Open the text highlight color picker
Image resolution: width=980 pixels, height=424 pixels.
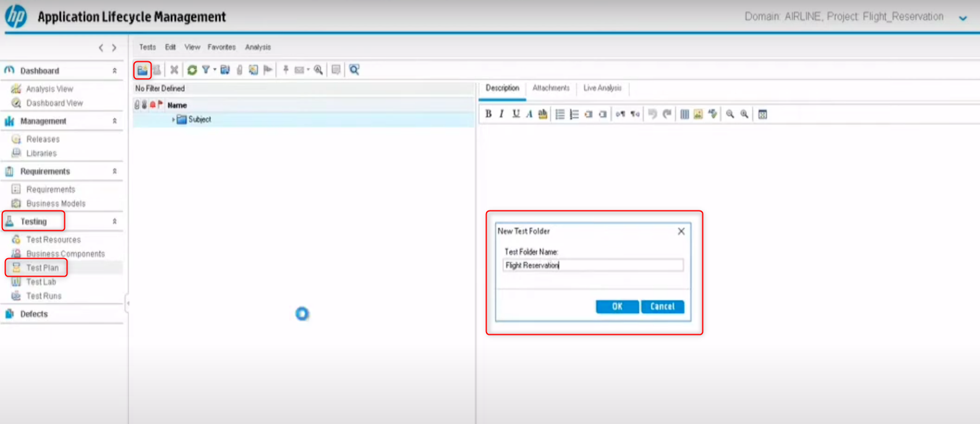tap(543, 114)
